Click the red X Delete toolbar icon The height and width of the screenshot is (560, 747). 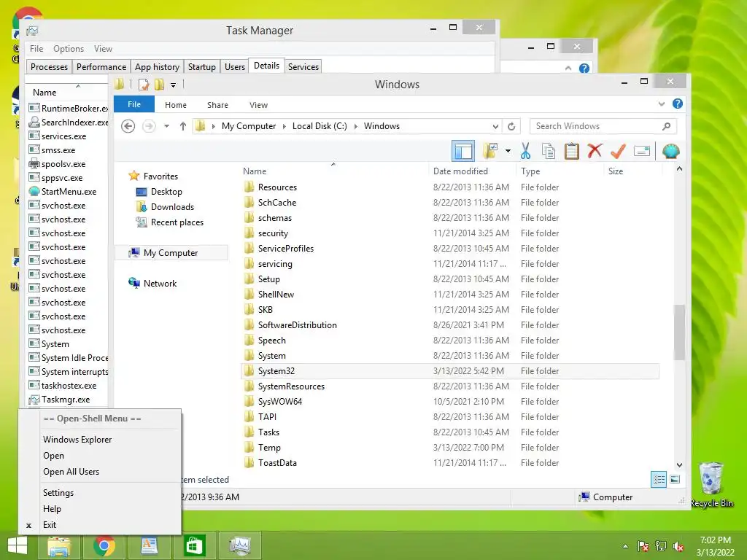[595, 151]
